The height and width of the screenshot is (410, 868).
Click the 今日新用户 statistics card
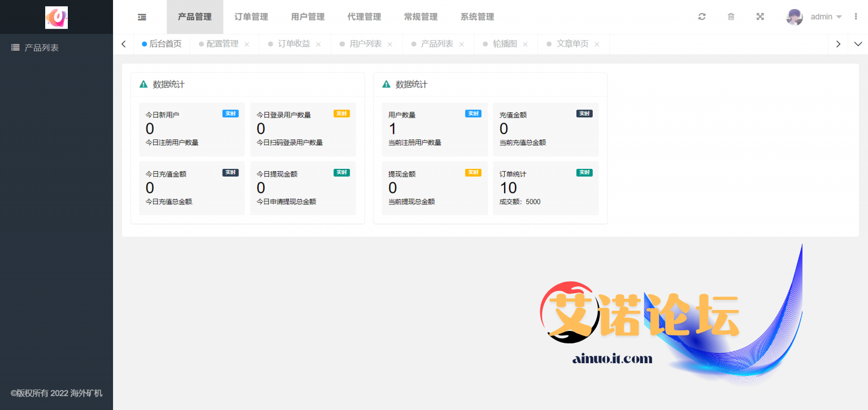pyautogui.click(x=192, y=129)
